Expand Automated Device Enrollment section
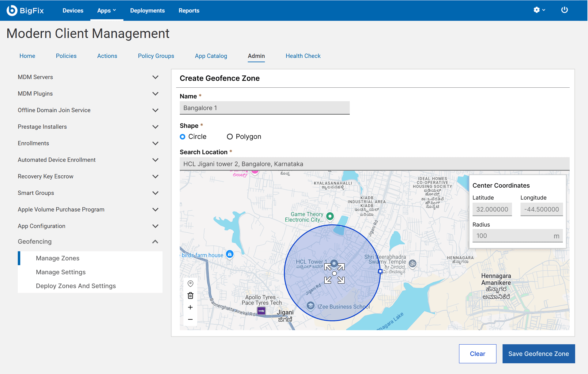This screenshot has width=588, height=374. coord(156,160)
